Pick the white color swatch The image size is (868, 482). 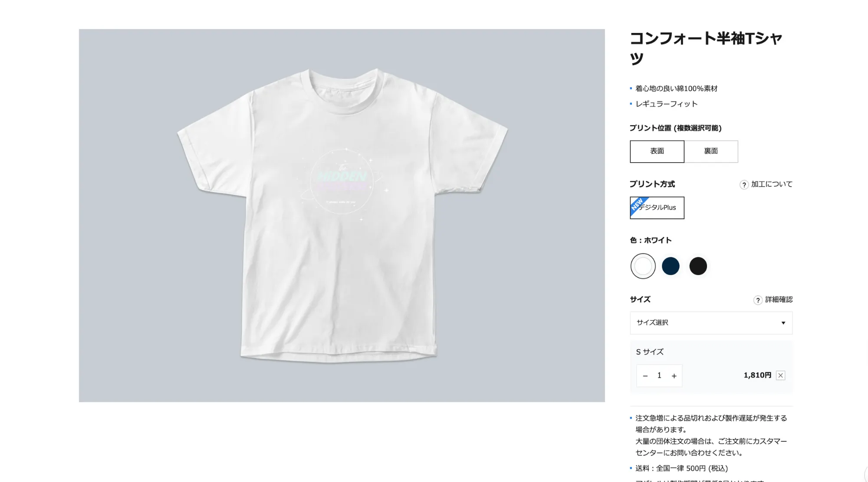(x=643, y=266)
